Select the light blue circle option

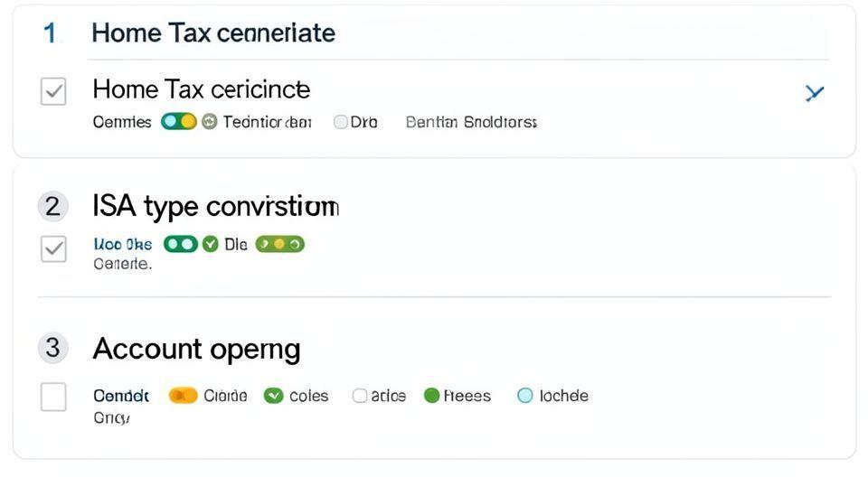(524, 396)
